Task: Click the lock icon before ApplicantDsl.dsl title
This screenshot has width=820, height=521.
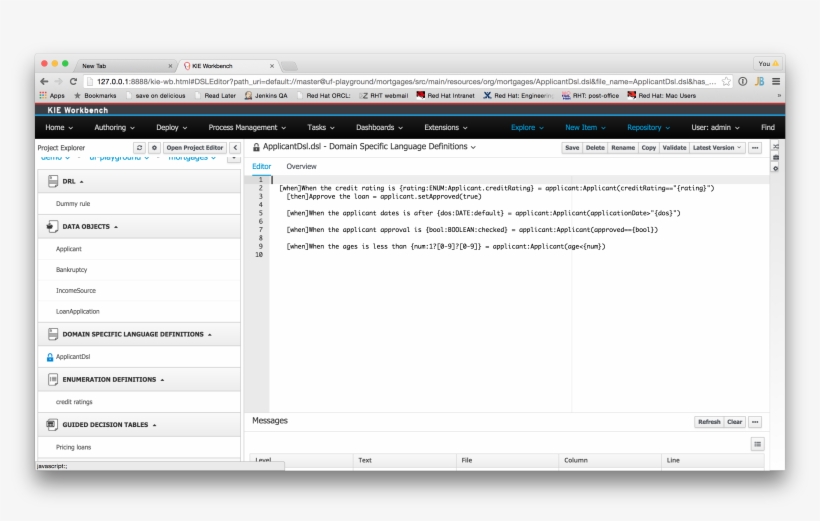Action: 256,148
